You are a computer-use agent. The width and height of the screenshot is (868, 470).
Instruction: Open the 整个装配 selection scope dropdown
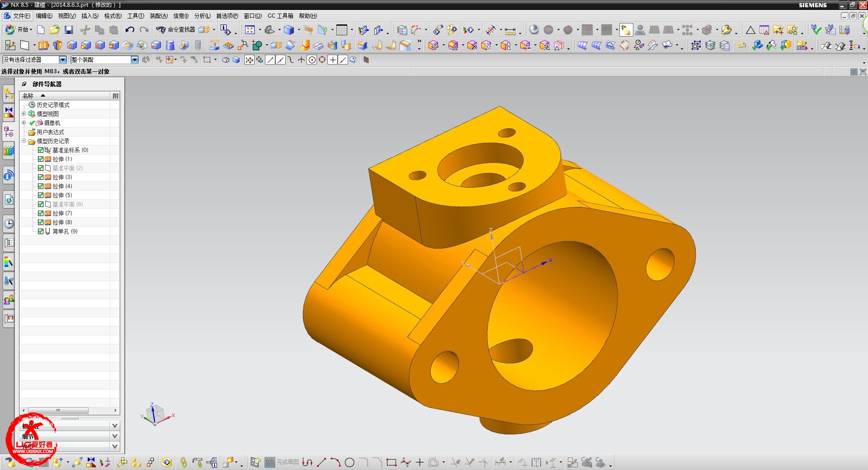pyautogui.click(x=135, y=60)
